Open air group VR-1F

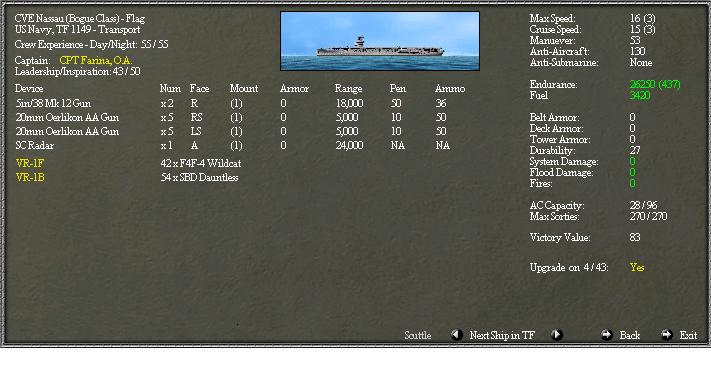click(x=30, y=163)
